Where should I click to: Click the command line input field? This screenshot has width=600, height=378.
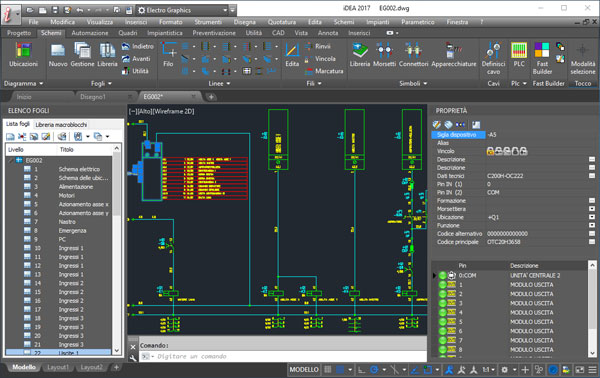coord(283,356)
